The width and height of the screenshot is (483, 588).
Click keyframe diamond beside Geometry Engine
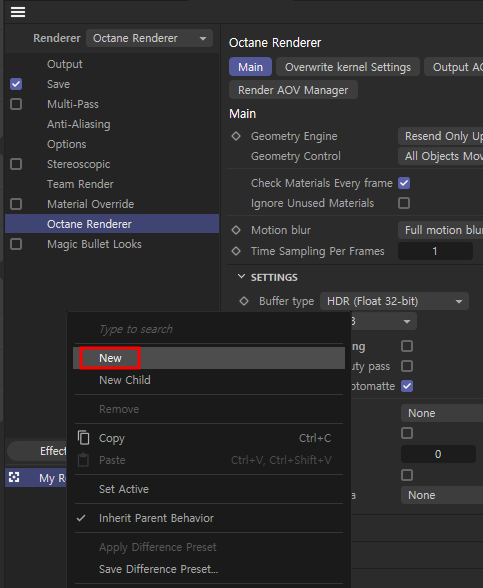pyautogui.click(x=236, y=136)
